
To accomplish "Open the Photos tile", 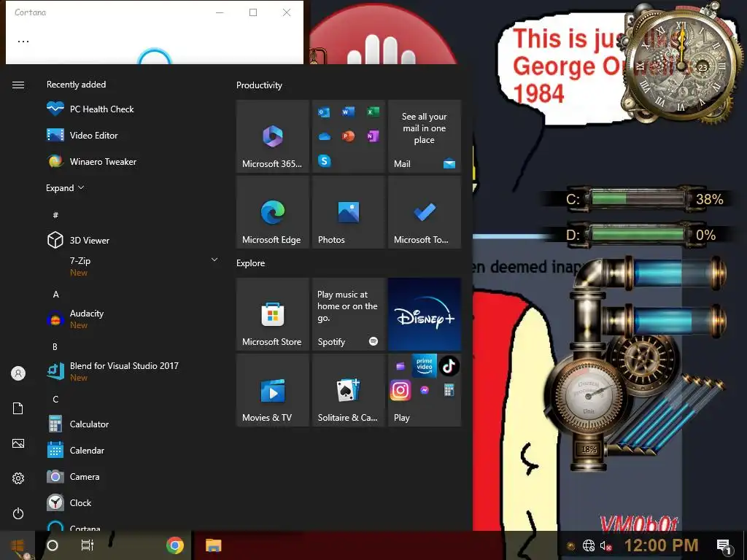I will point(349,212).
